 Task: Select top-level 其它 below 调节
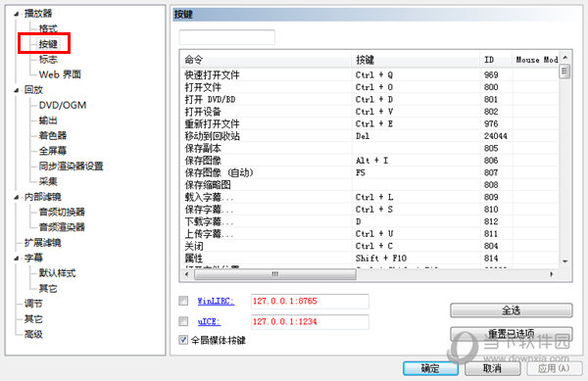pyautogui.click(x=33, y=319)
